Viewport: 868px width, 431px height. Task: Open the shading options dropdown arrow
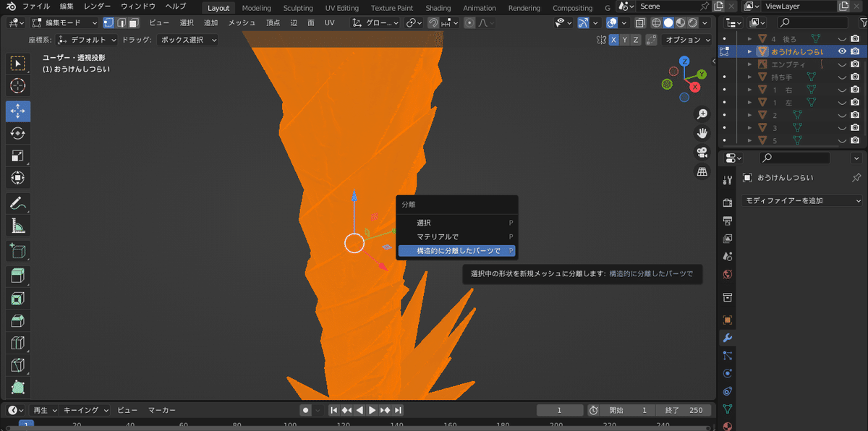click(705, 23)
